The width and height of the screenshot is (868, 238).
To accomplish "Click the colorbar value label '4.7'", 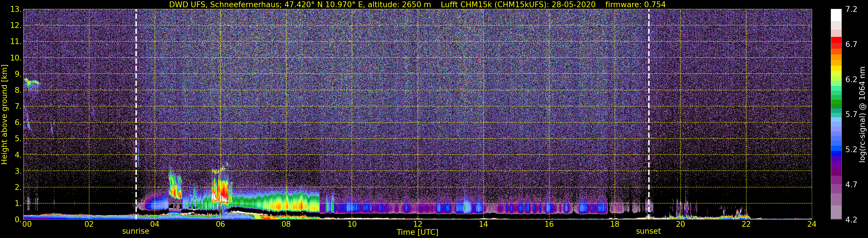I will pyautogui.click(x=851, y=184).
